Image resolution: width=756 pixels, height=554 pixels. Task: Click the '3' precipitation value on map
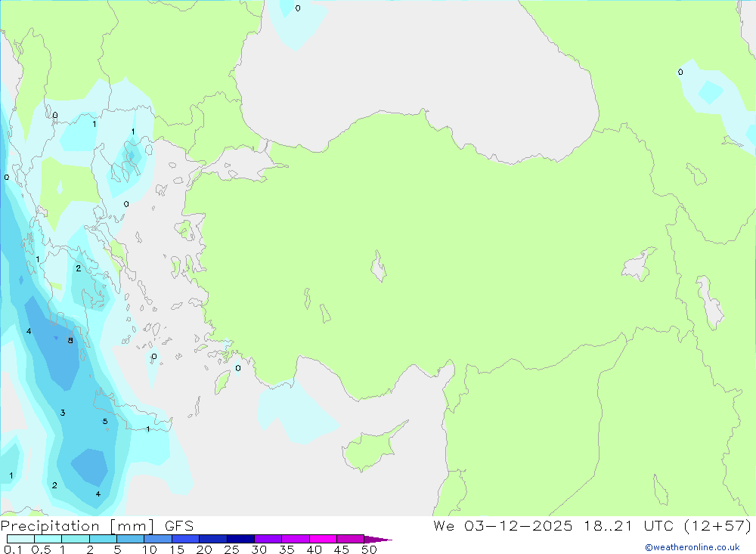click(63, 413)
